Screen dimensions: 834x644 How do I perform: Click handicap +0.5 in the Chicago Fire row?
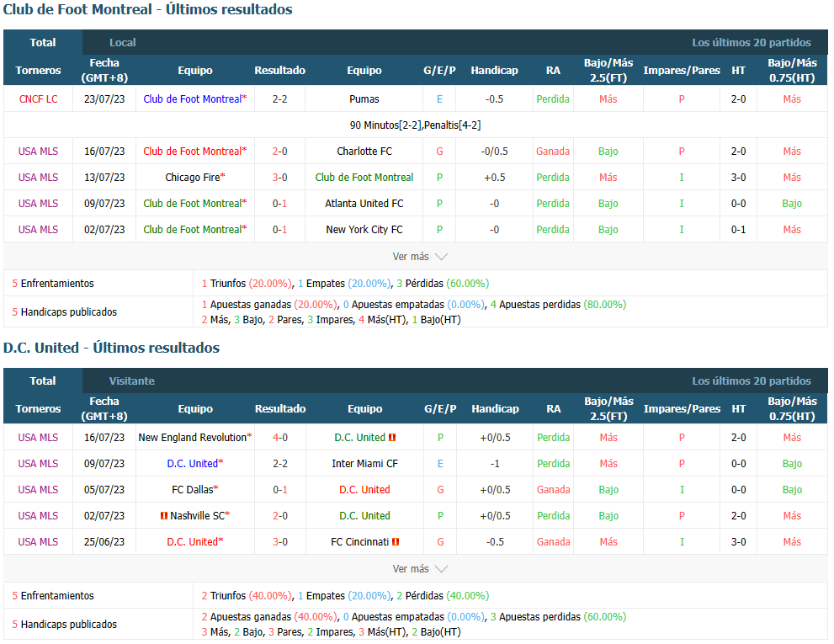[495, 178]
